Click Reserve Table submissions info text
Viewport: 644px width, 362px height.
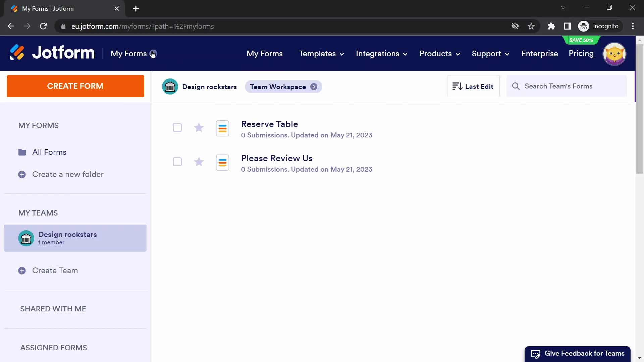(307, 135)
